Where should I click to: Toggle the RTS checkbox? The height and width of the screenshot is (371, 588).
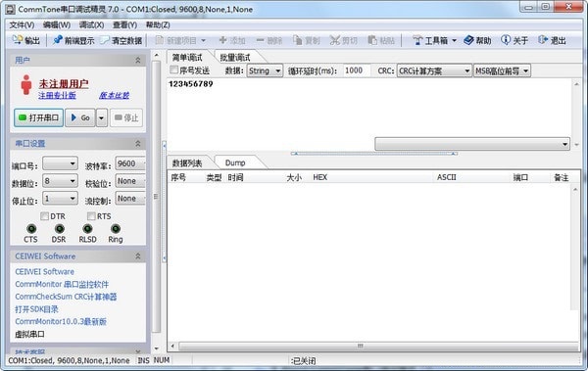pyautogui.click(x=91, y=216)
